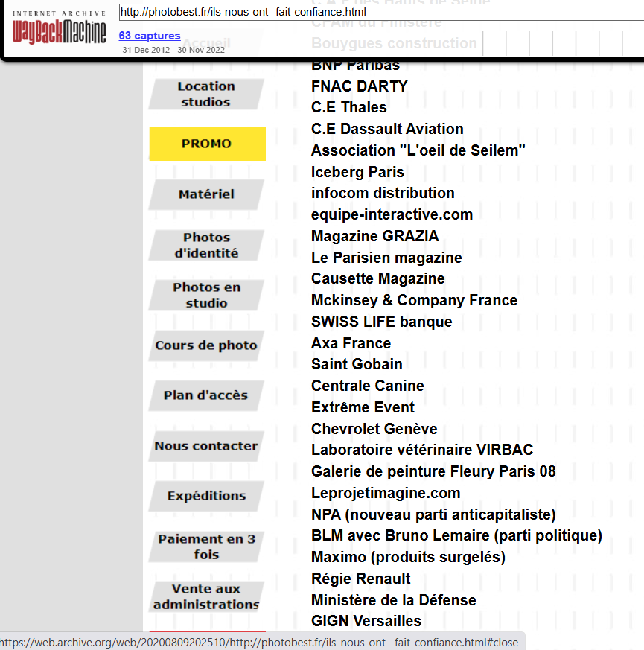This screenshot has width=644, height=650.
Task: Select Saint Gobain text
Action: (x=357, y=364)
